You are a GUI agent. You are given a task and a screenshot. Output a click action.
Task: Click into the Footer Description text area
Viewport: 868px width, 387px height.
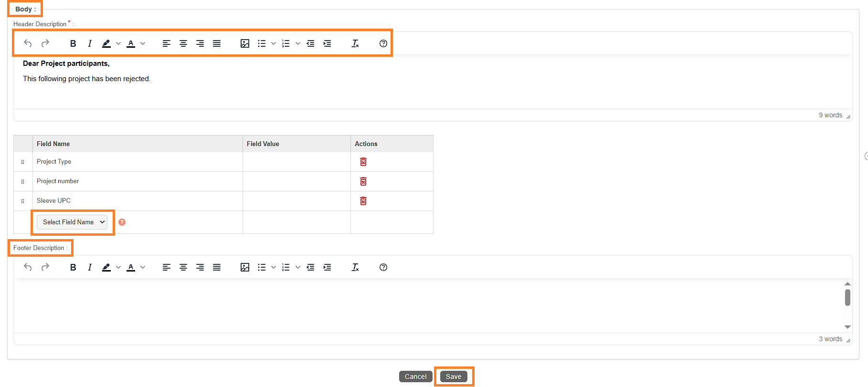429,306
